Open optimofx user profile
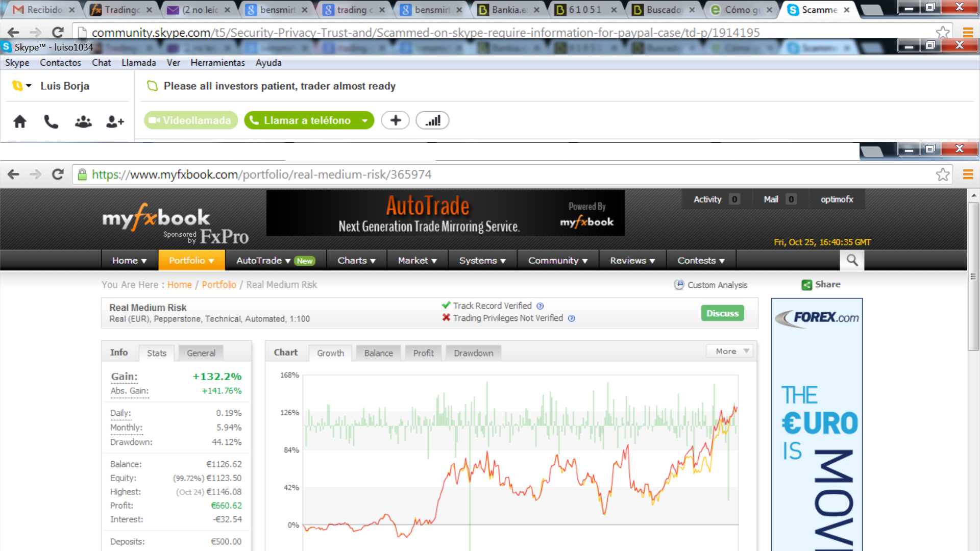The height and width of the screenshot is (551, 980). (x=837, y=199)
